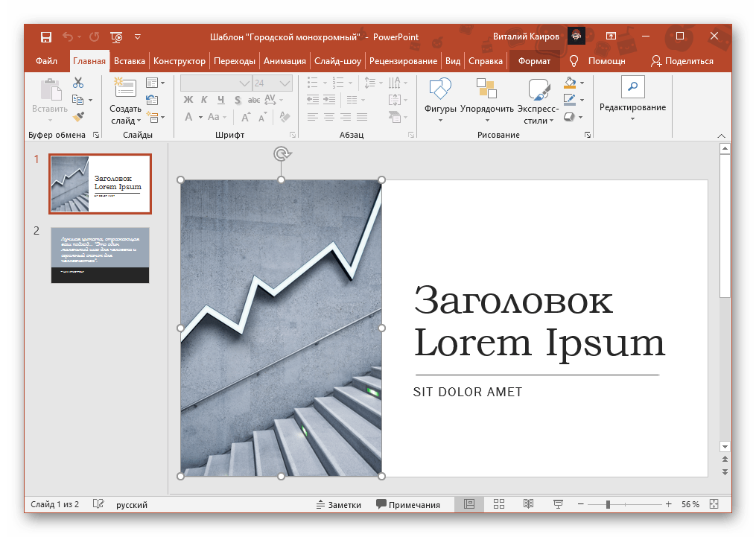The height and width of the screenshot is (537, 756).
Task: Start slideshow from status bar icon
Action: (558, 504)
